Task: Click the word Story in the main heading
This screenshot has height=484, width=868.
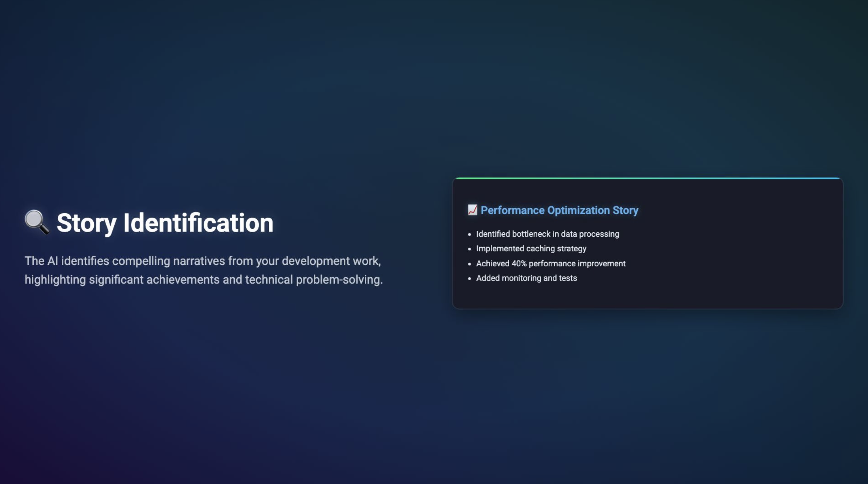Action: pyautogui.click(x=86, y=223)
